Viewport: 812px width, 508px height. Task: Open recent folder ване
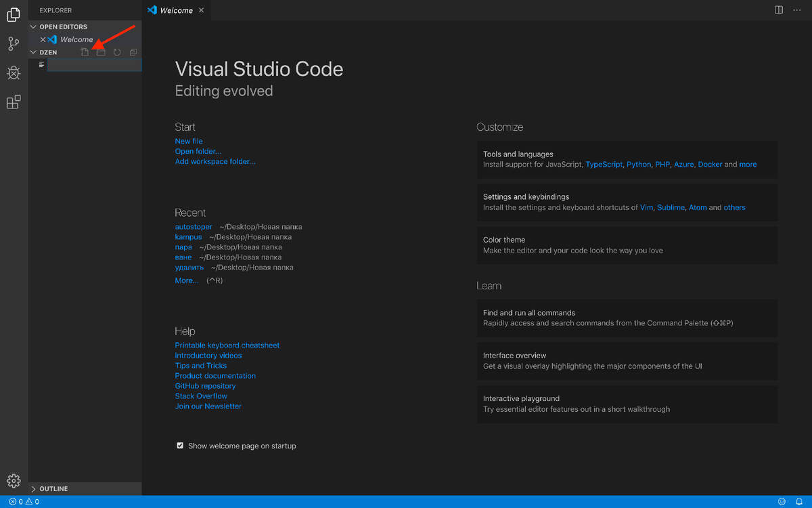[183, 257]
